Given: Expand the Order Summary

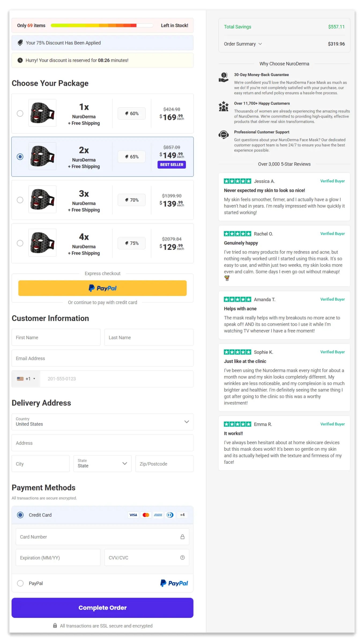Looking at the screenshot, I should pos(243,44).
